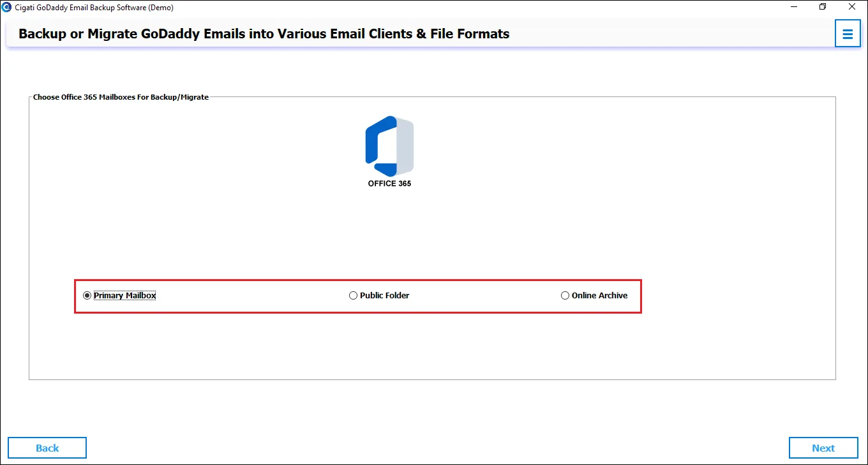The width and height of the screenshot is (868, 465).
Task: Restore down the application window
Action: 823,7
